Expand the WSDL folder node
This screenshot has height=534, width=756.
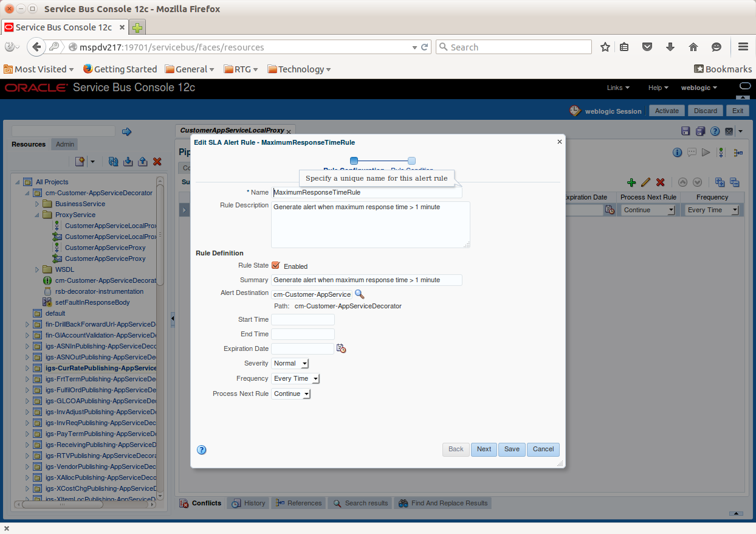pyautogui.click(x=37, y=269)
